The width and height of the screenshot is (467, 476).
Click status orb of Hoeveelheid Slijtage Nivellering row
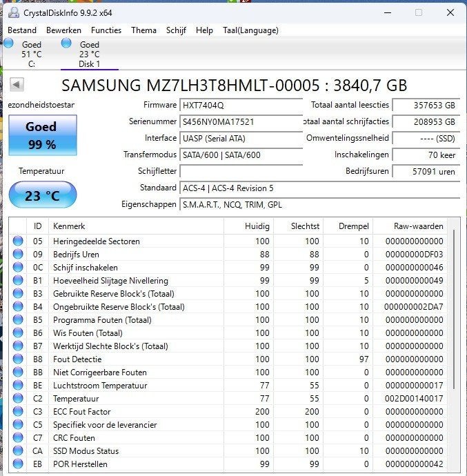pos(18,280)
